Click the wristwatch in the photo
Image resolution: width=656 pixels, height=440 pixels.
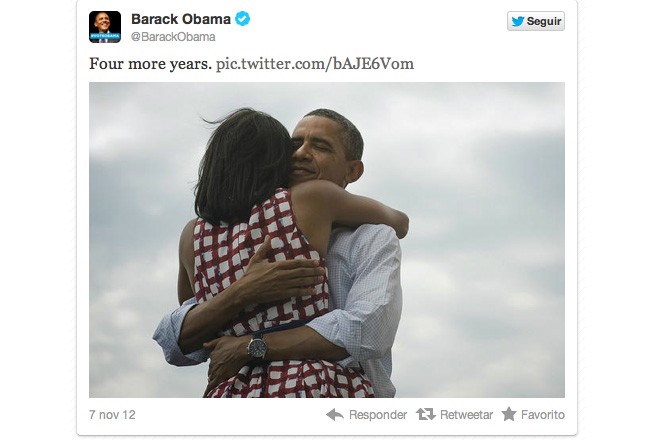point(256,347)
